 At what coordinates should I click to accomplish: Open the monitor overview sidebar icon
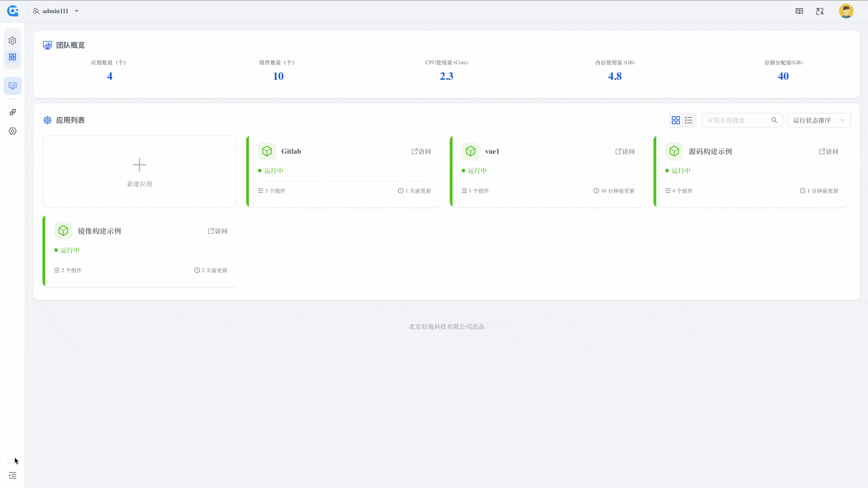(x=13, y=85)
